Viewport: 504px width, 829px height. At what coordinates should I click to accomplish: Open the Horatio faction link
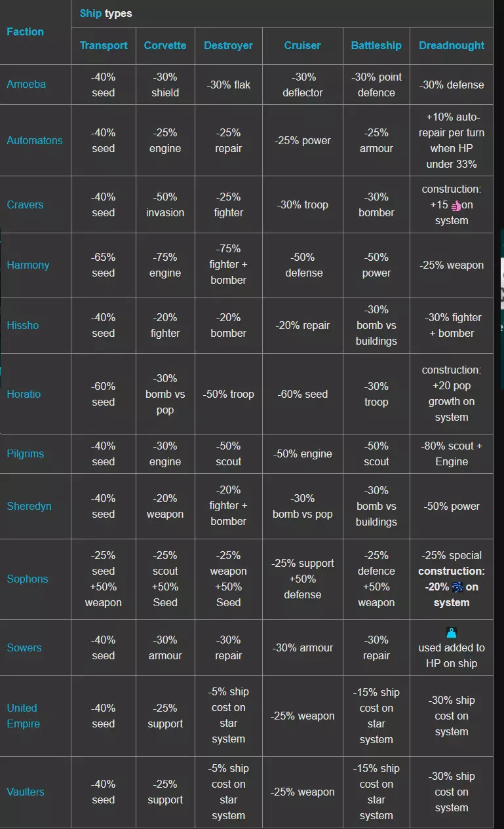tap(24, 394)
